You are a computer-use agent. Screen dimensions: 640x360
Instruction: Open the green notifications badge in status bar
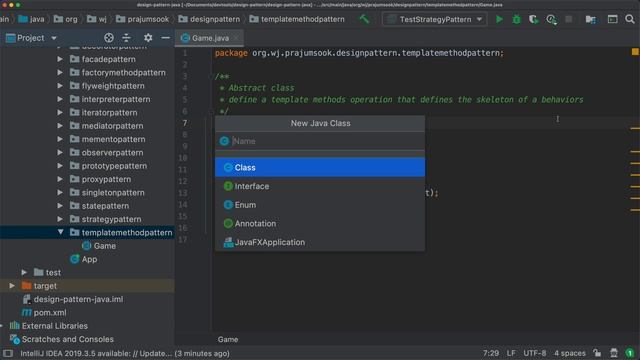click(630, 353)
